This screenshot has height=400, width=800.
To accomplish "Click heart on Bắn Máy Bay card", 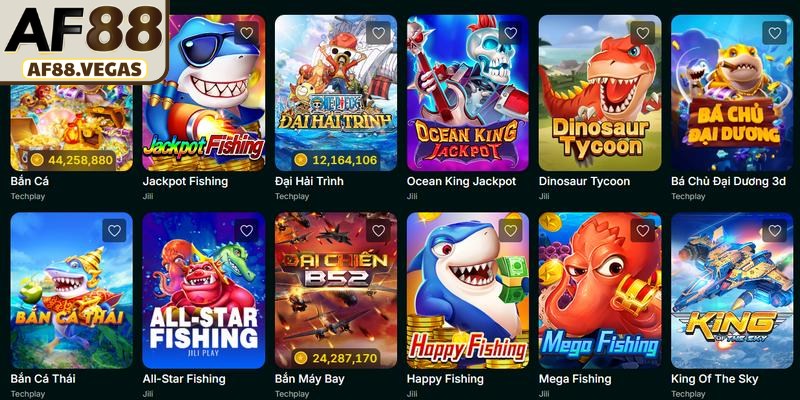I will [x=378, y=231].
